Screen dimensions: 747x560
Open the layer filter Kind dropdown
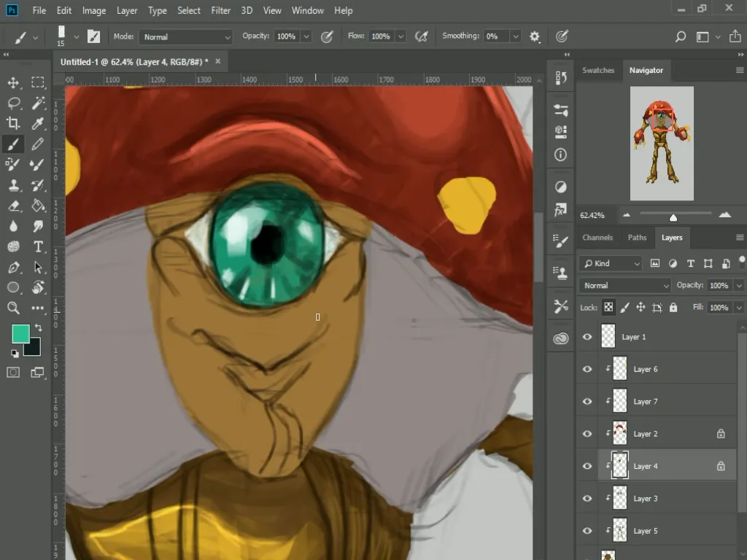click(611, 264)
